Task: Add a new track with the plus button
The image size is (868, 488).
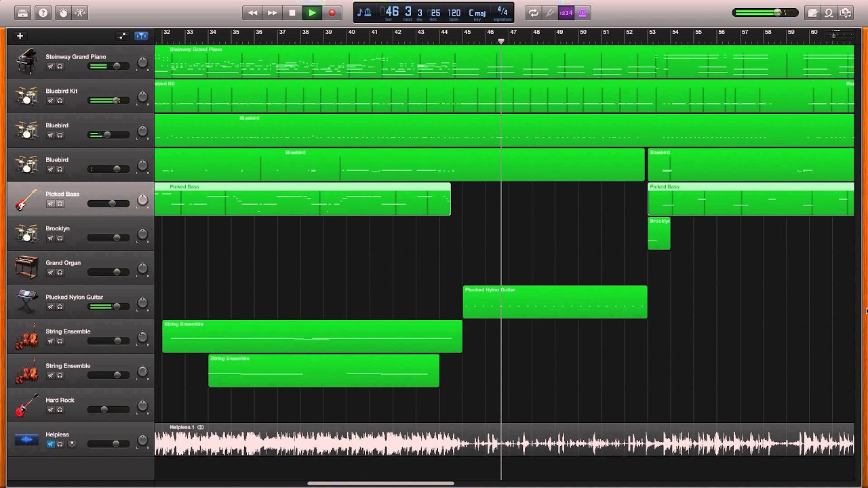Action: point(20,36)
